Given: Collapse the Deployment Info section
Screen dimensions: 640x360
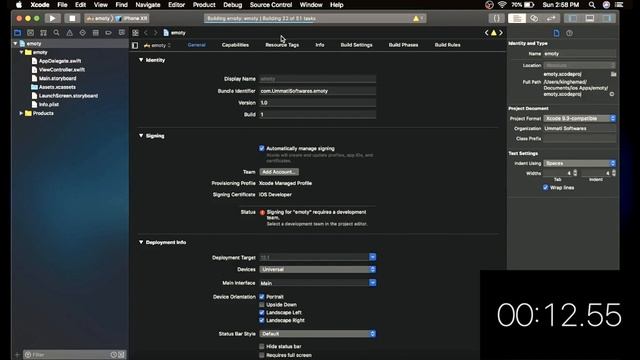Looking at the screenshot, I should tap(141, 242).
